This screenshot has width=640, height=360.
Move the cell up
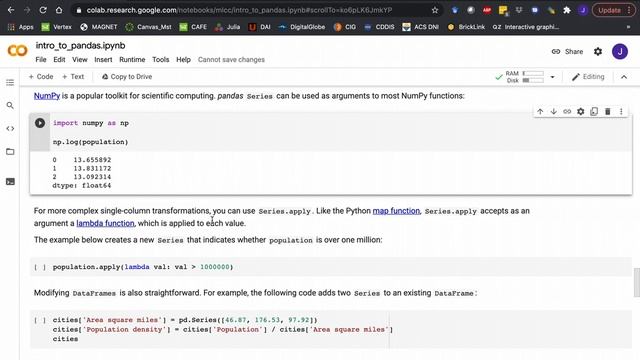pyautogui.click(x=540, y=111)
